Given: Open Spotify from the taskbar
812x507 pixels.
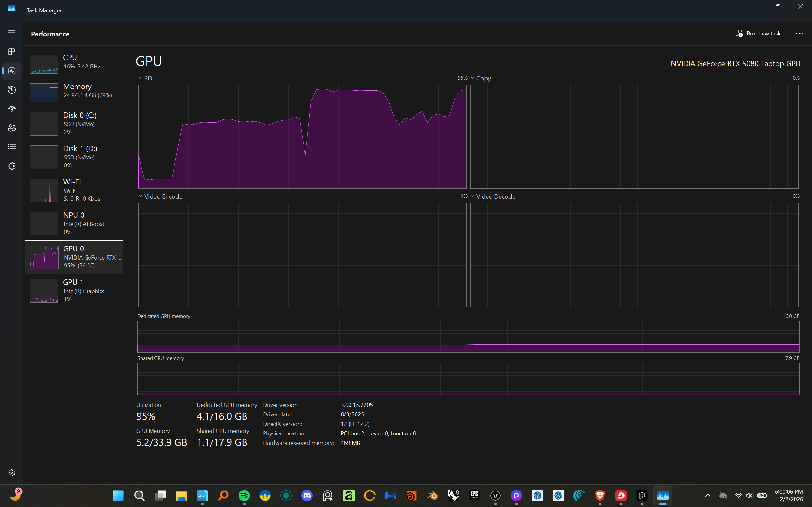Looking at the screenshot, I should (244, 495).
